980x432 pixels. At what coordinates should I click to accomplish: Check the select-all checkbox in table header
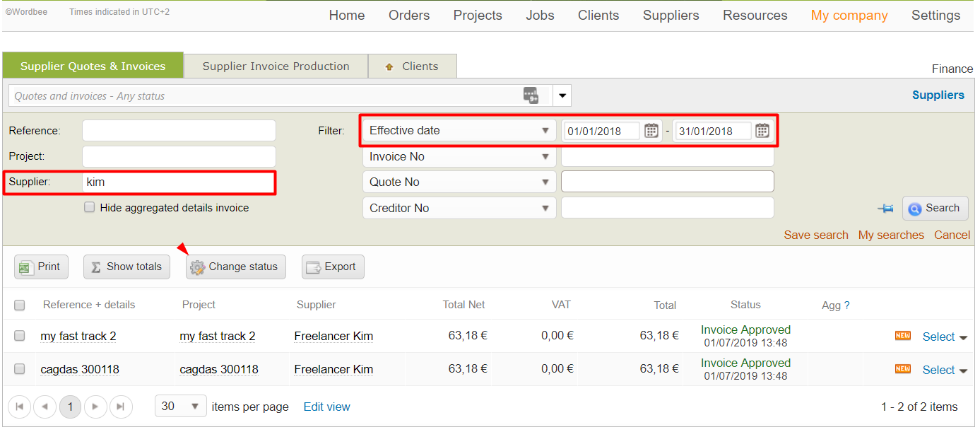point(20,305)
